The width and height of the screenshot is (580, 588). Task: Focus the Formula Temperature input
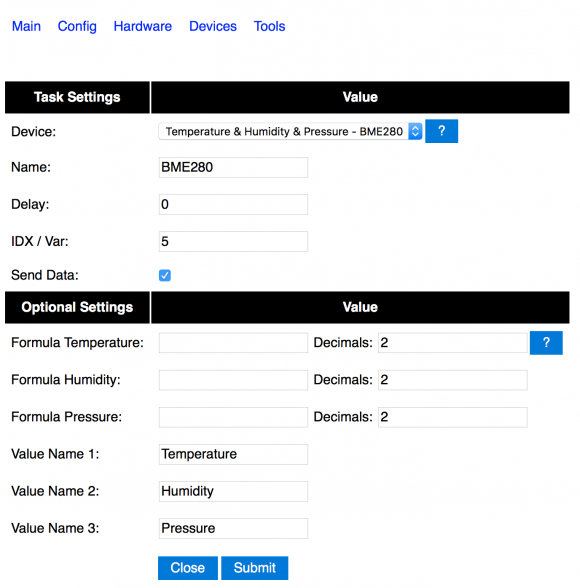pos(233,343)
